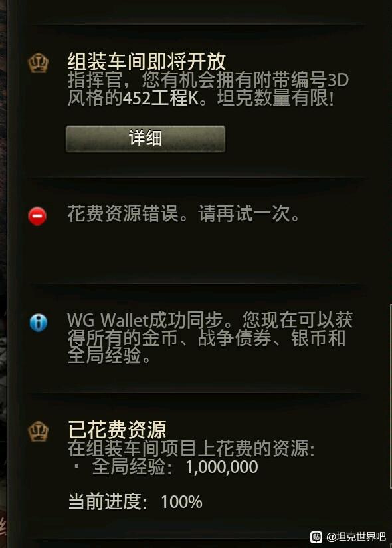Click the red error icon
Image resolution: width=392 pixels, height=548 pixels.
(37, 216)
